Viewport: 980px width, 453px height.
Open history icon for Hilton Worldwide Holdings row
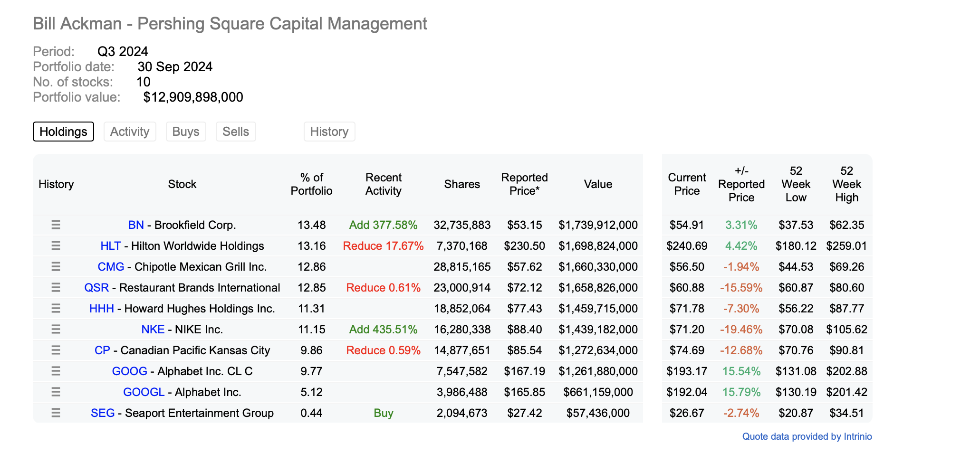(56, 245)
